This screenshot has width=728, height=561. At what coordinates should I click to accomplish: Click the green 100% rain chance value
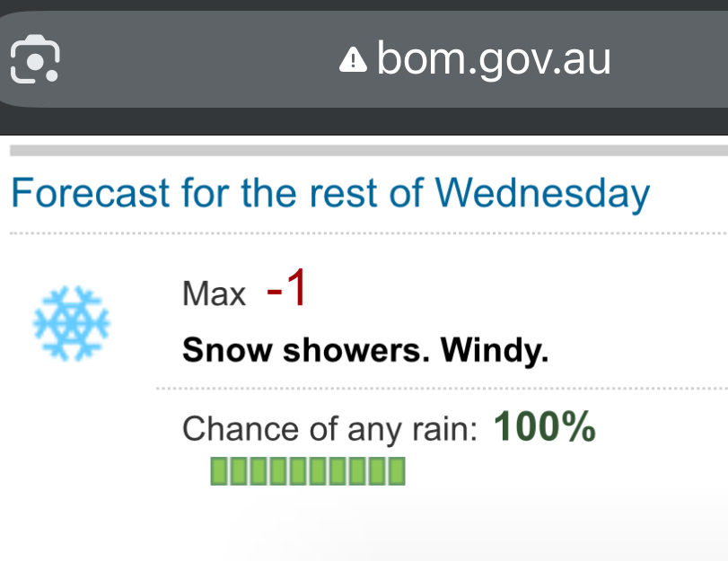(x=545, y=427)
